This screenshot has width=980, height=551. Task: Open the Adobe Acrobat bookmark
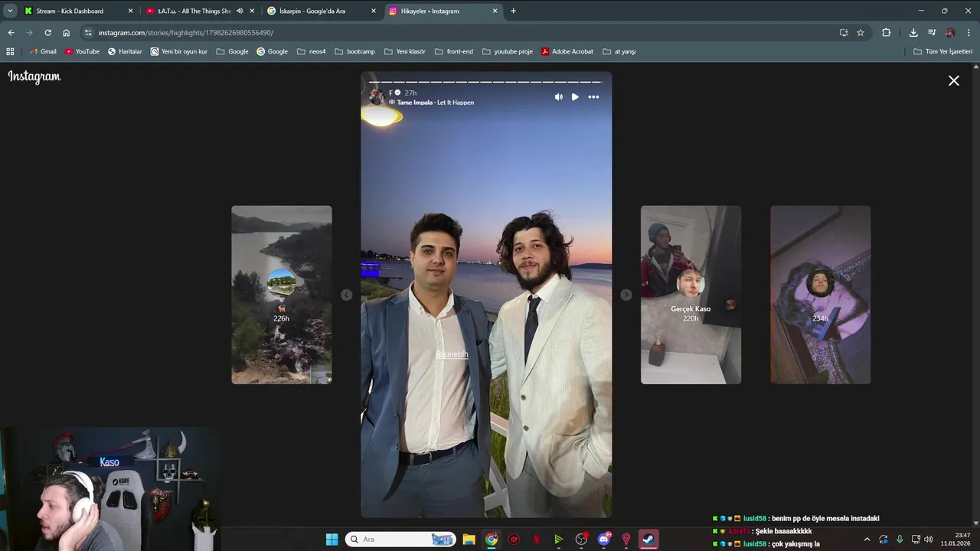pyautogui.click(x=567, y=51)
